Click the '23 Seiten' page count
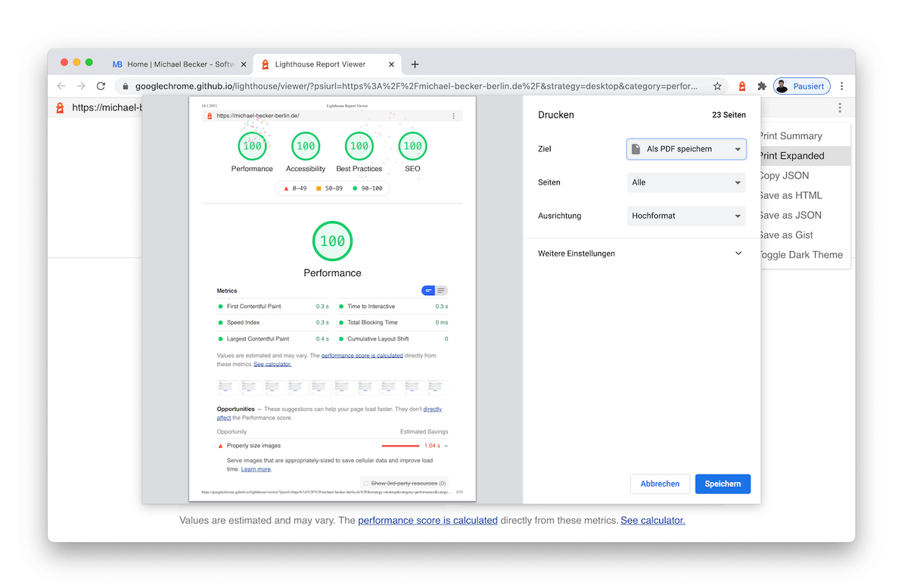 [729, 115]
